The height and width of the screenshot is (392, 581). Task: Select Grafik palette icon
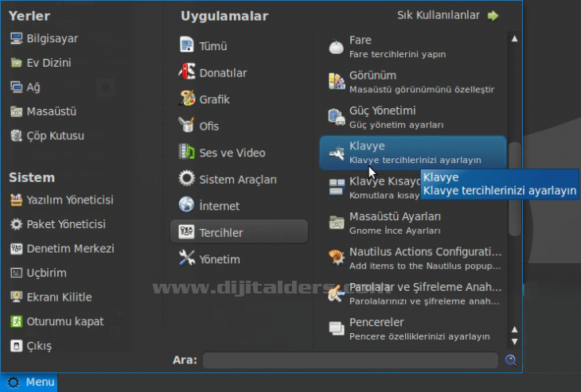[x=186, y=99]
